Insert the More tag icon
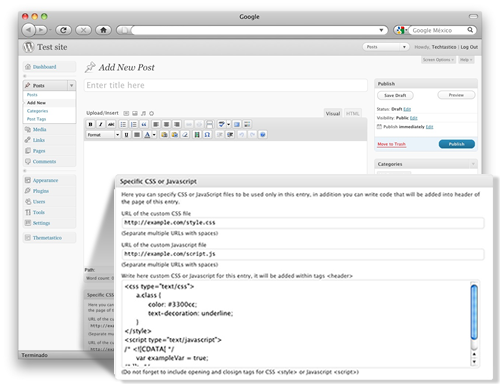Screen dimensions: 500x384 pyautogui.click(x=209, y=124)
